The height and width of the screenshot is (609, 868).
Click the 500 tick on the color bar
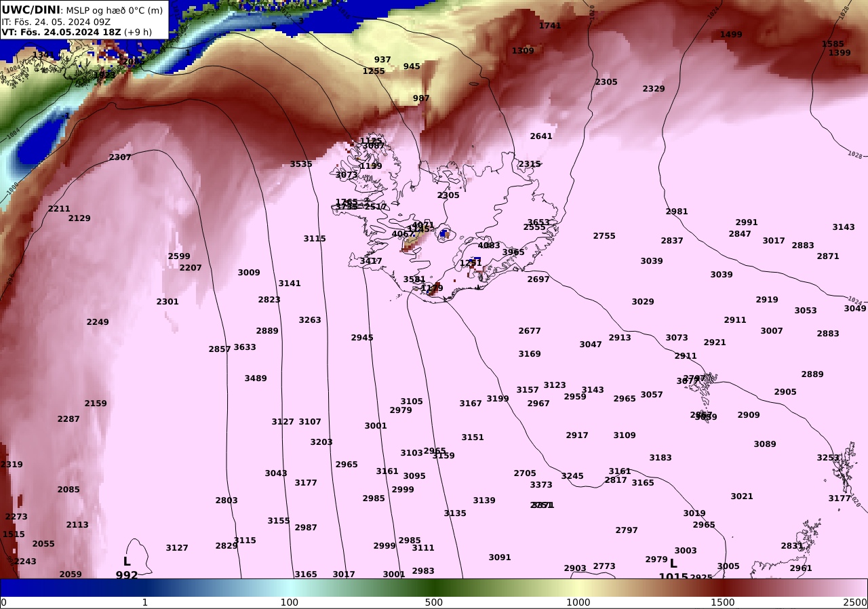(x=434, y=602)
